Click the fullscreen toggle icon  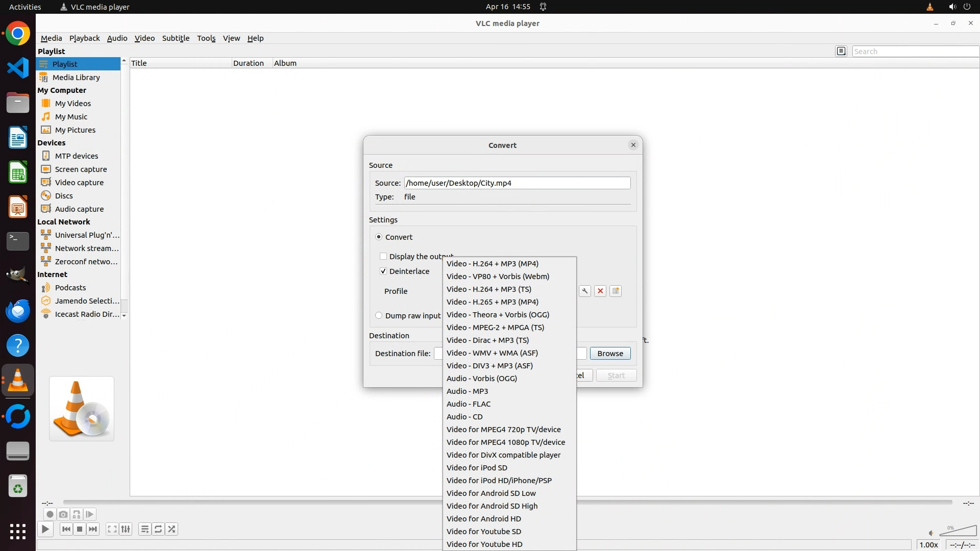112,529
